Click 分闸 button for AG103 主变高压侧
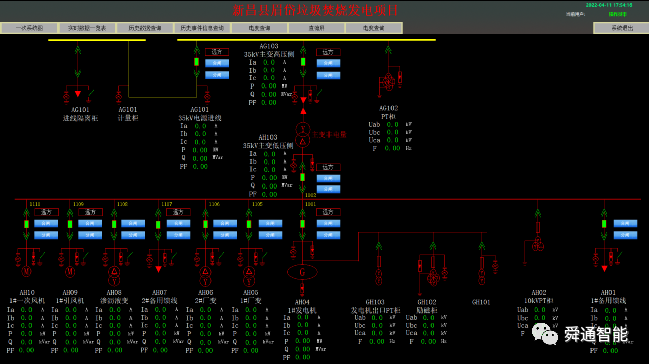Screen dimensions: 649x364 [x=328, y=75]
